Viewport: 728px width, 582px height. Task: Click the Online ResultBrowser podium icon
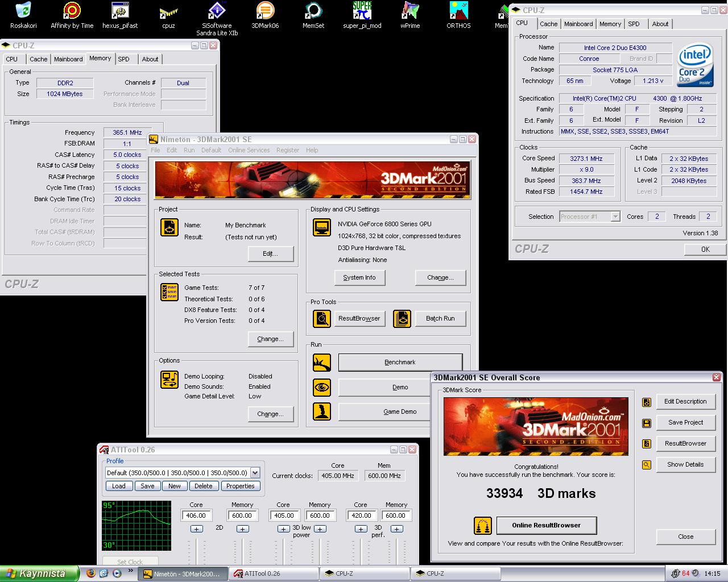483,526
